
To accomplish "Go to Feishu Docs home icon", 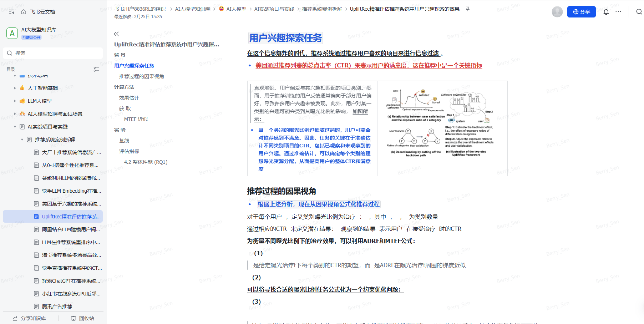I will [24, 12].
